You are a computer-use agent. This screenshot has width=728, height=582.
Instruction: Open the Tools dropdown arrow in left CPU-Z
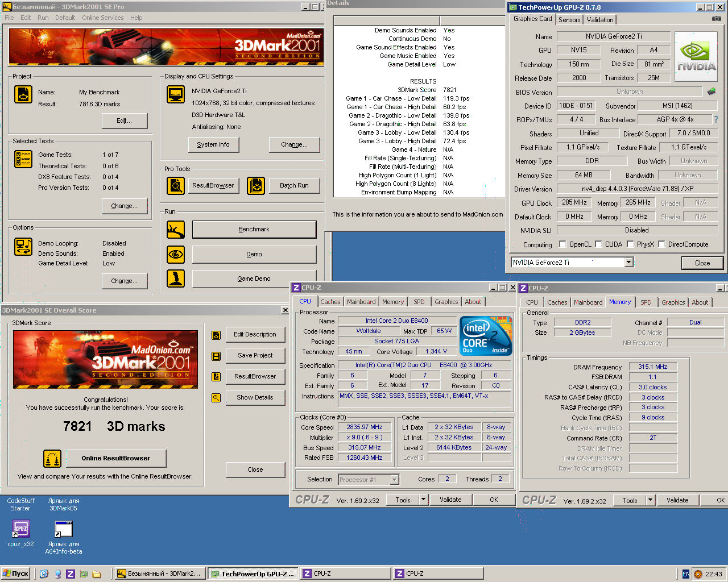tap(423, 500)
